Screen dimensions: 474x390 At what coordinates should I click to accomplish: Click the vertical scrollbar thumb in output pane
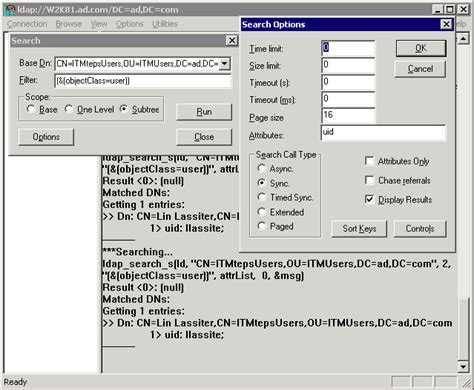click(x=463, y=330)
